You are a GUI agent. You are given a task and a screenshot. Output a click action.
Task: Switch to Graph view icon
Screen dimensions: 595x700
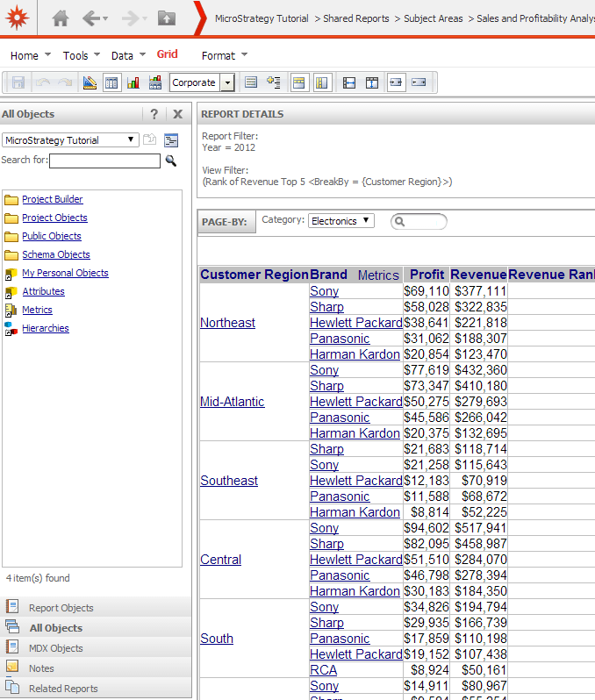(133, 82)
